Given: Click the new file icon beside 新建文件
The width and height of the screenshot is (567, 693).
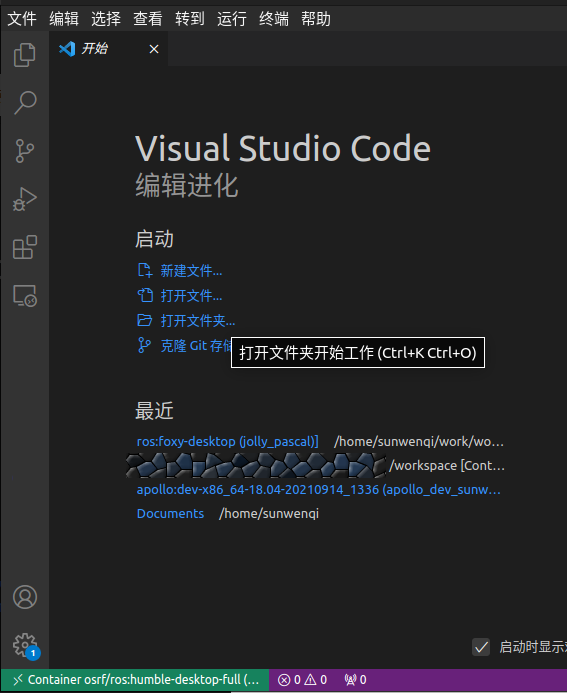Looking at the screenshot, I should (x=145, y=270).
